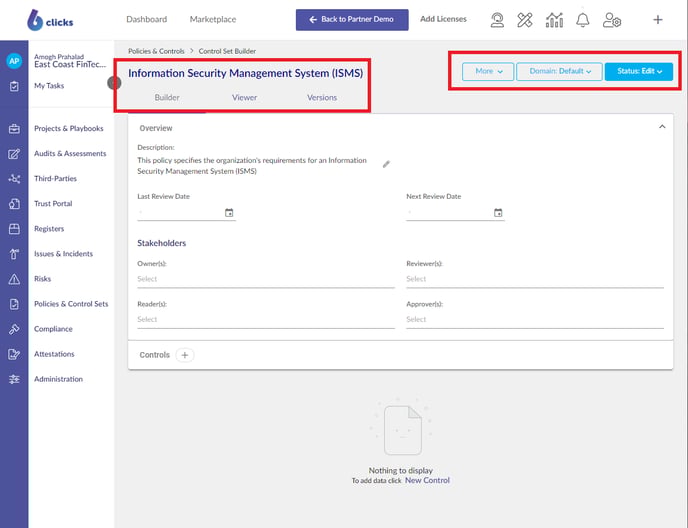The width and height of the screenshot is (688, 528).
Task: Open Last Review Date calendar picker
Action: point(229,213)
